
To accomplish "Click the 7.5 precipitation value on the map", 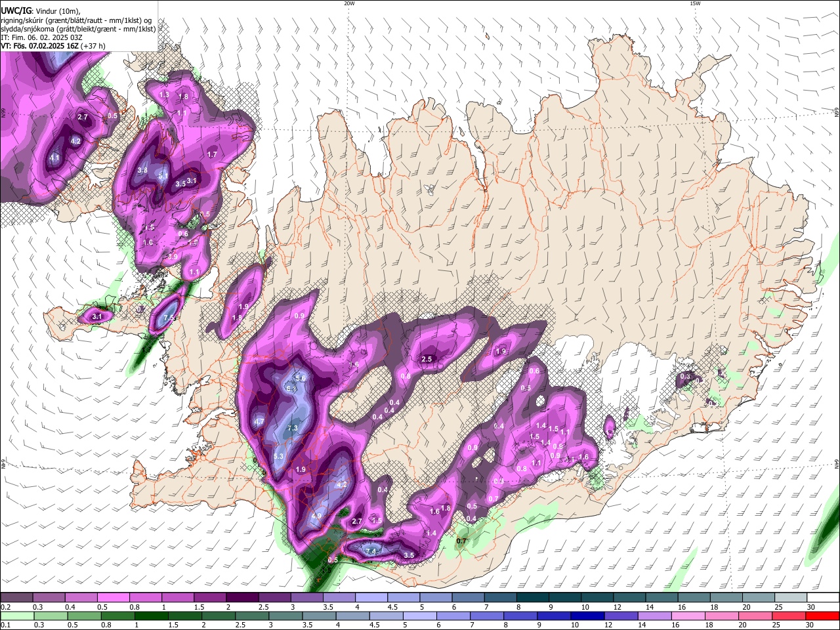I will [168, 318].
